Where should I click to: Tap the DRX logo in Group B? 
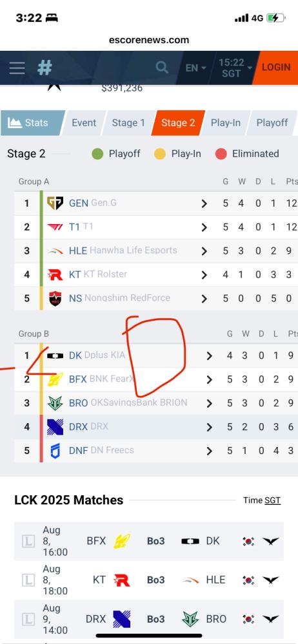pyautogui.click(x=55, y=427)
